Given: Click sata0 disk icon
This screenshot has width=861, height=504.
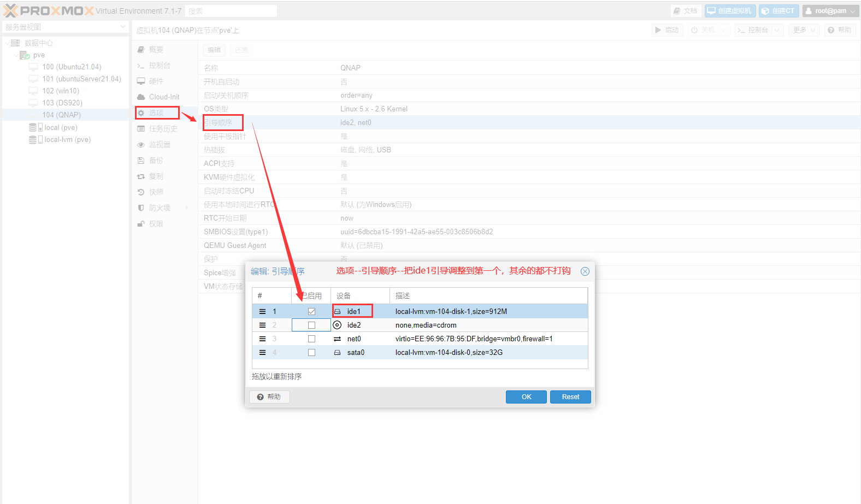Looking at the screenshot, I should tap(337, 352).
